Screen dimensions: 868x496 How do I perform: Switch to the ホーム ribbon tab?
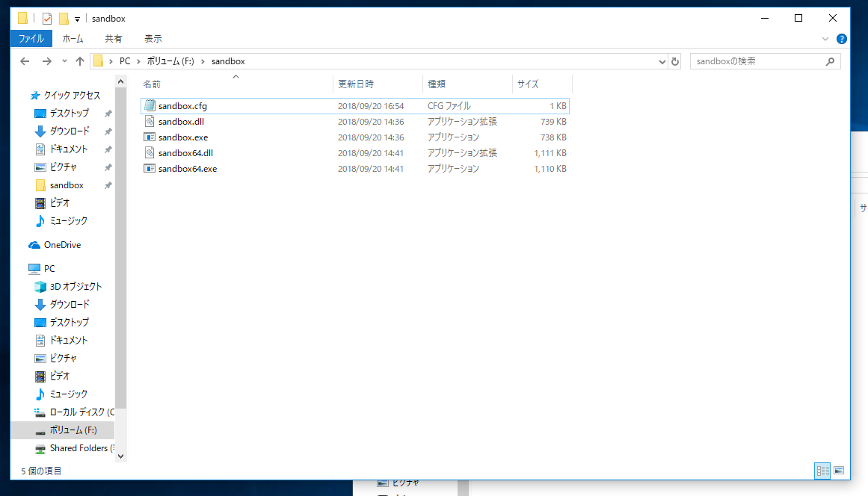(x=73, y=39)
